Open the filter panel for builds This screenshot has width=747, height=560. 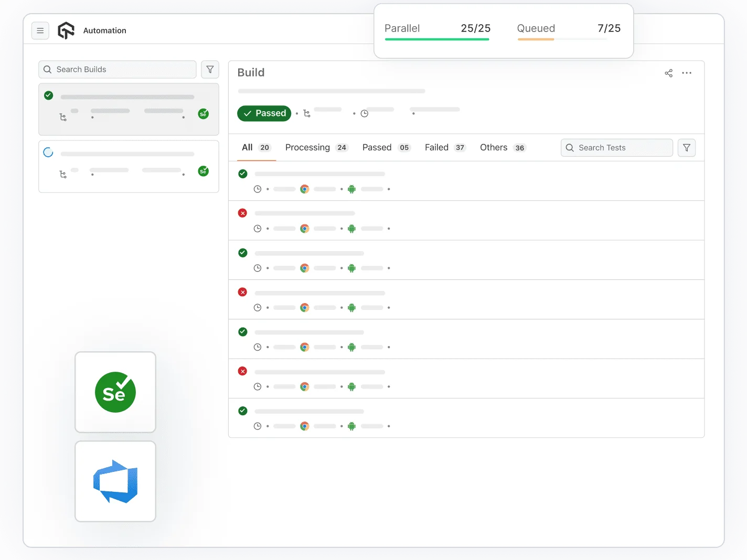tap(210, 69)
